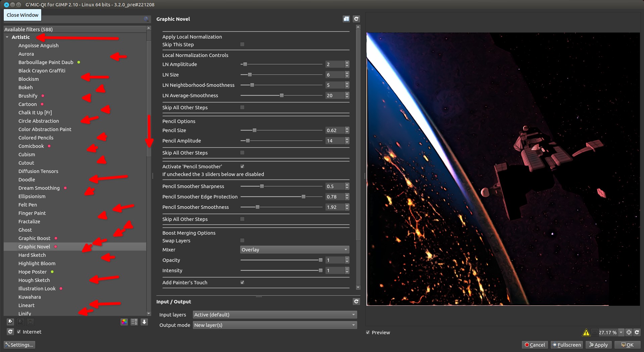The width and height of the screenshot is (644, 352).
Task: Reset Graphic Novel parameters with top reload icon
Action: pyautogui.click(x=356, y=19)
